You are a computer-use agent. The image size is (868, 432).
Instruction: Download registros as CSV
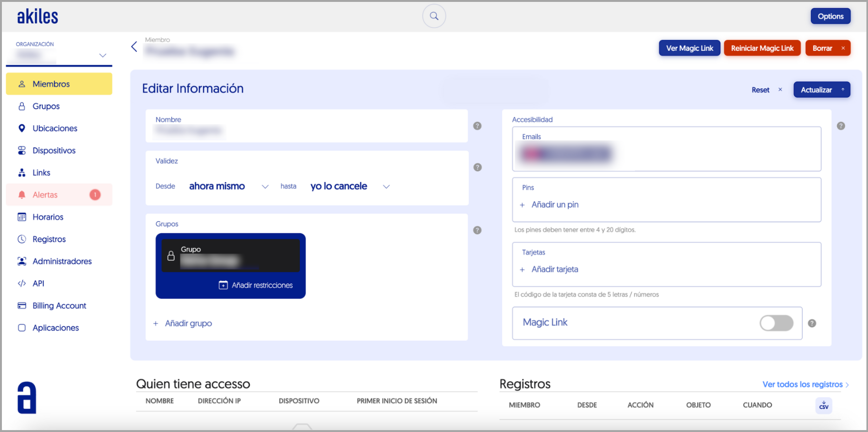pyautogui.click(x=823, y=405)
